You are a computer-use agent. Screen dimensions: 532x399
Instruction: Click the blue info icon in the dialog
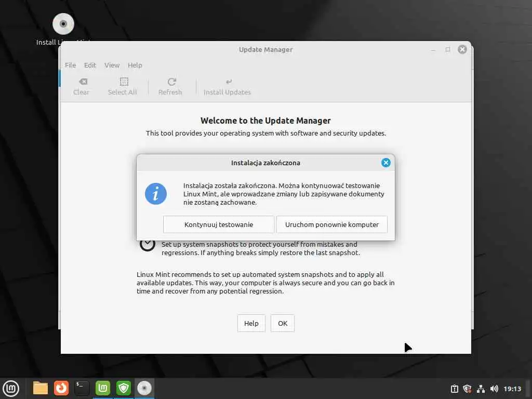click(156, 194)
